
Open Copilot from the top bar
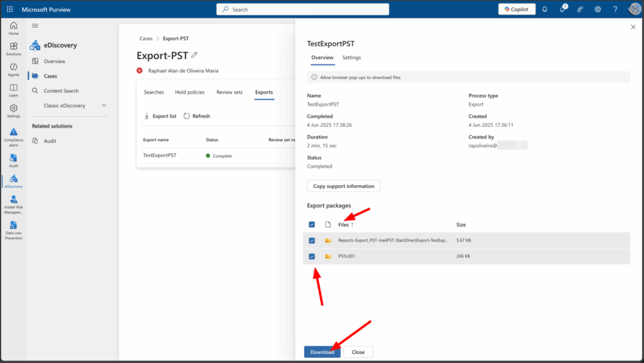(516, 9)
